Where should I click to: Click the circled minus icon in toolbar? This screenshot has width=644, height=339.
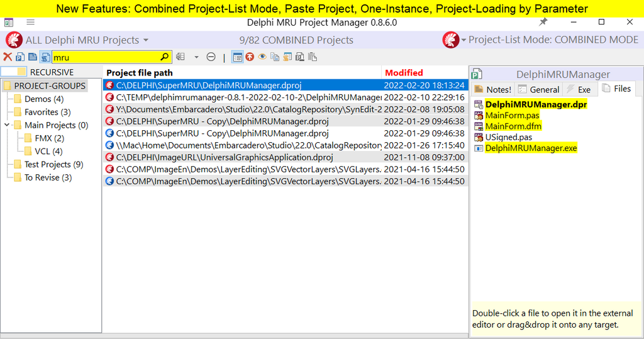click(x=211, y=57)
